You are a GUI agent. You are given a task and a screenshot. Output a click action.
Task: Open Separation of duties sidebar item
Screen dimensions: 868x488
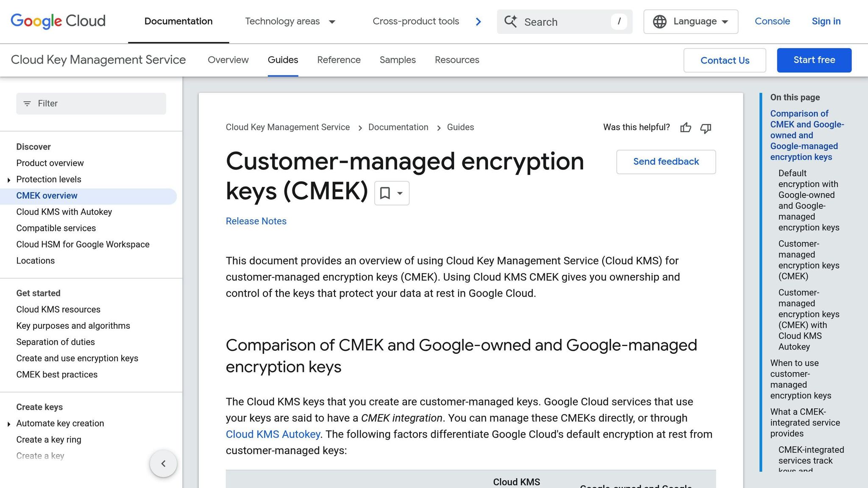click(56, 342)
